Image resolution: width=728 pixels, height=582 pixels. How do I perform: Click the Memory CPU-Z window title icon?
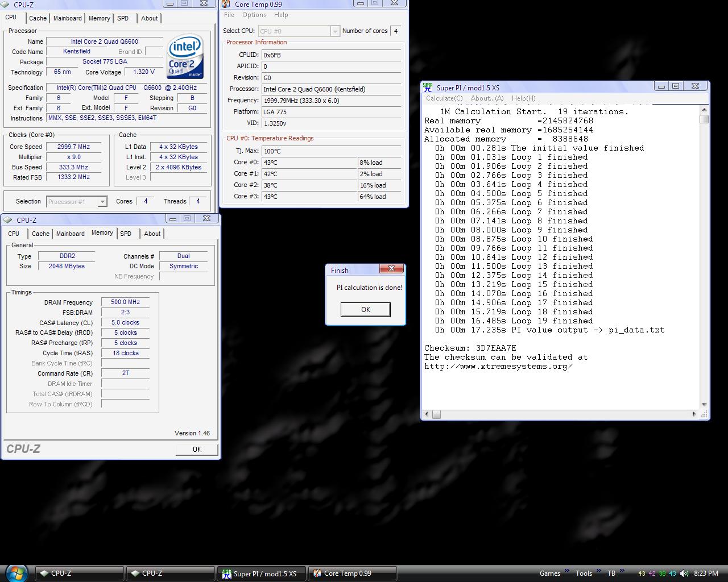coord(8,220)
